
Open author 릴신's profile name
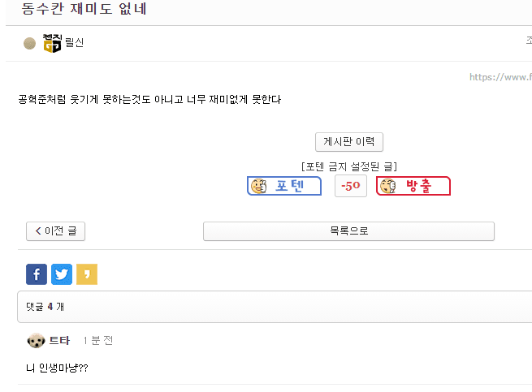point(74,43)
